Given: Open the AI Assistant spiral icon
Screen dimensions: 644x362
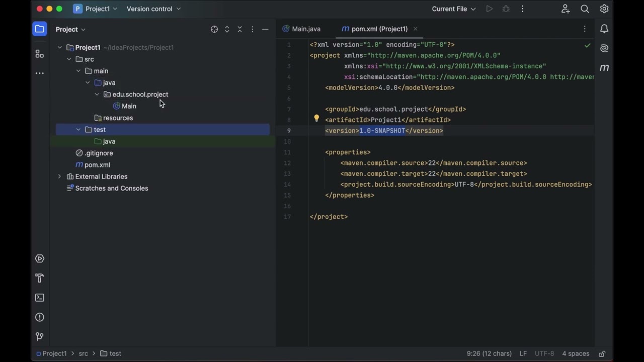Looking at the screenshot, I should tap(604, 48).
